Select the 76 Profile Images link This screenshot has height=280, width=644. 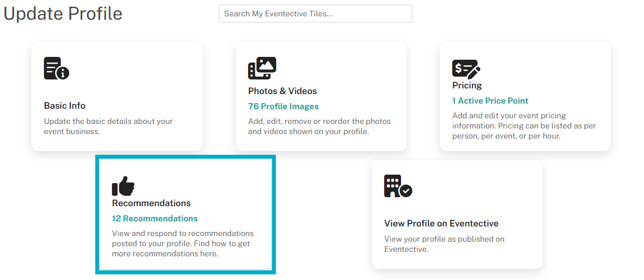click(283, 106)
